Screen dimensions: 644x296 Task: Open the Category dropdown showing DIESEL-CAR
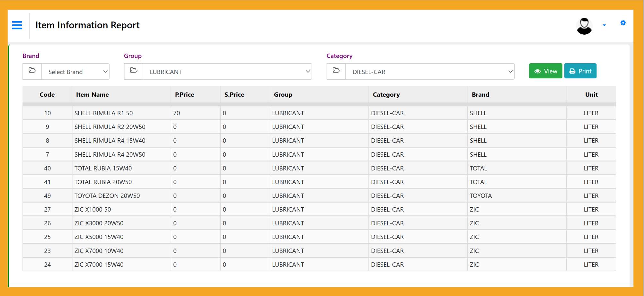pos(430,72)
